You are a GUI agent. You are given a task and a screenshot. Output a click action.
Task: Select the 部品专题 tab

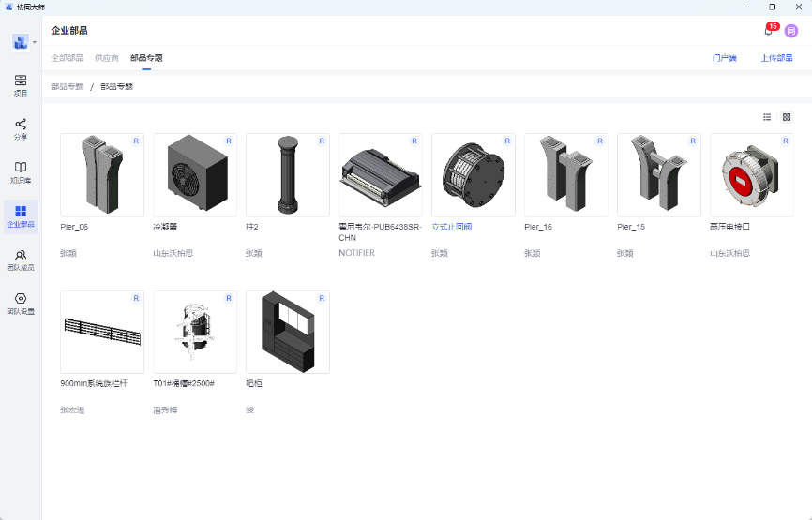tap(146, 58)
